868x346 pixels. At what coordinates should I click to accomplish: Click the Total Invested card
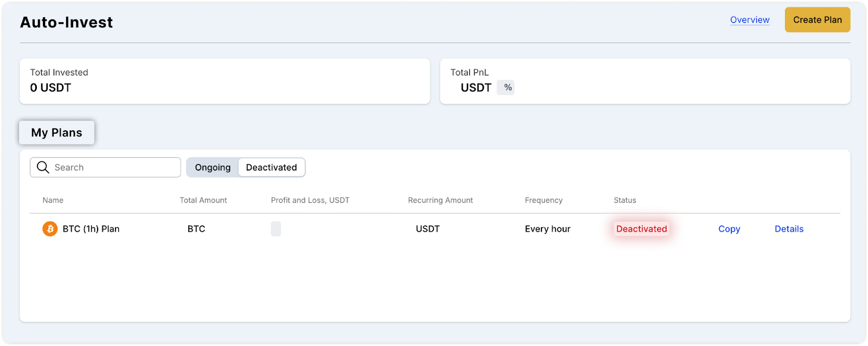[225, 81]
